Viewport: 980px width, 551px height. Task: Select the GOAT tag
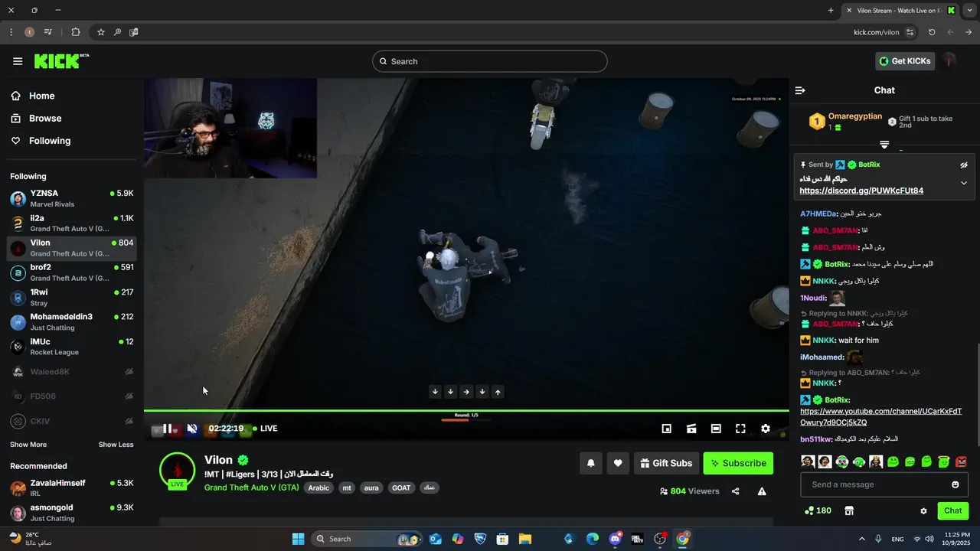[x=401, y=487]
